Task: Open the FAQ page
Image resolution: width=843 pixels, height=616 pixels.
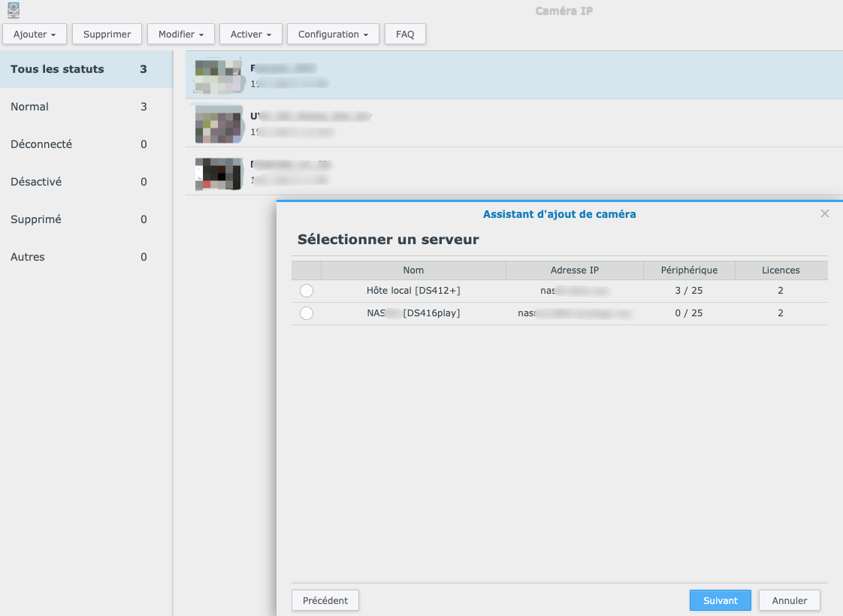Action: [405, 35]
